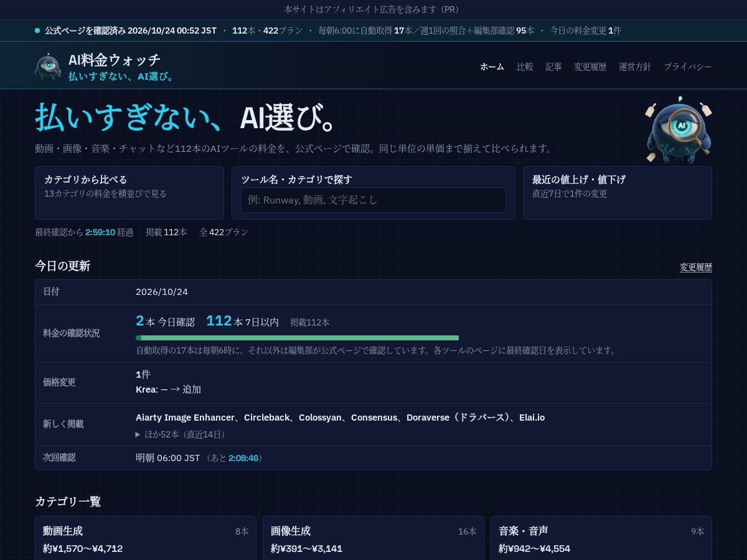The width and height of the screenshot is (747, 560).
Task: Click the 明朝 06:00 JST next-check value
Action: coord(168,458)
